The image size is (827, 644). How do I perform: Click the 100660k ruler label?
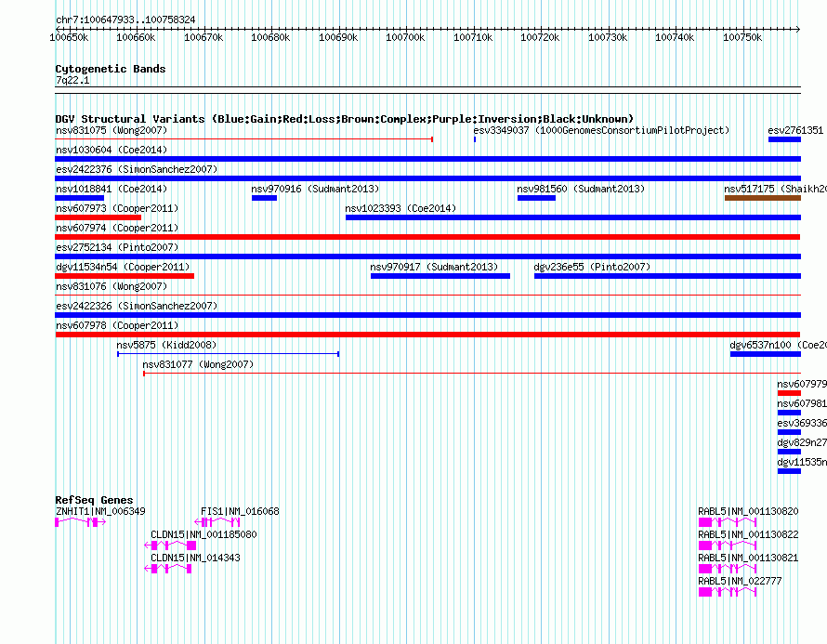136,37
